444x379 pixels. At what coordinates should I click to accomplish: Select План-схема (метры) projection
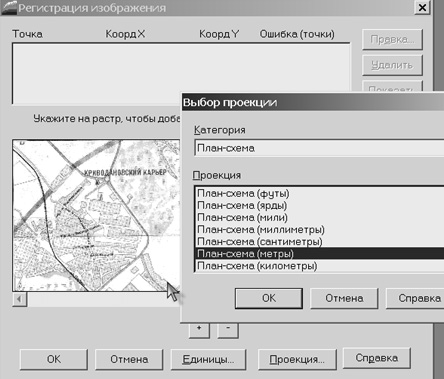[319, 254]
